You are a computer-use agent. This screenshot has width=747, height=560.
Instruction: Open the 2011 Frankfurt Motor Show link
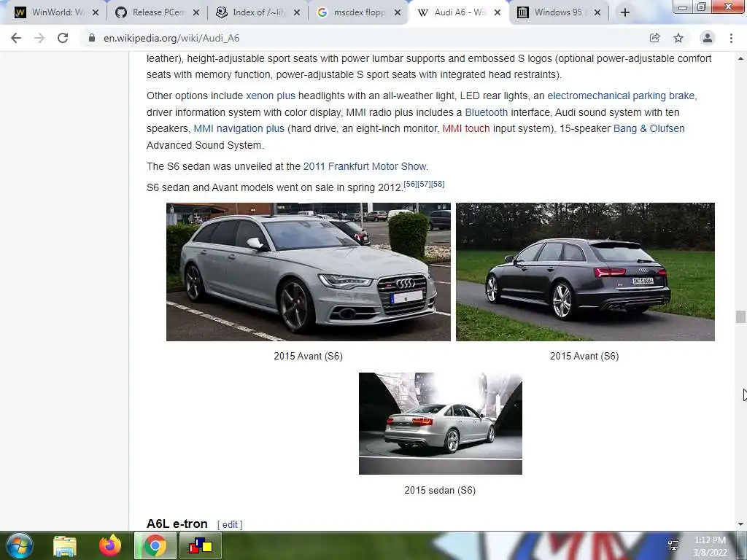click(x=365, y=166)
